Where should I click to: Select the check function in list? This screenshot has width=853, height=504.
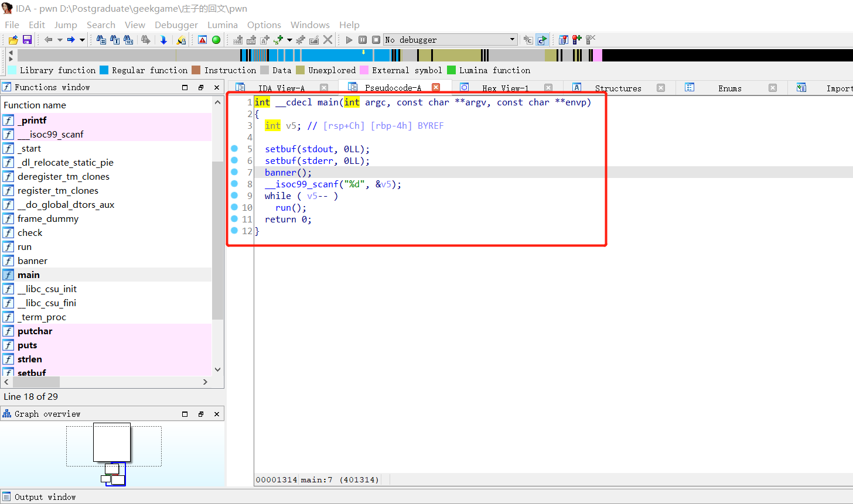106,232
